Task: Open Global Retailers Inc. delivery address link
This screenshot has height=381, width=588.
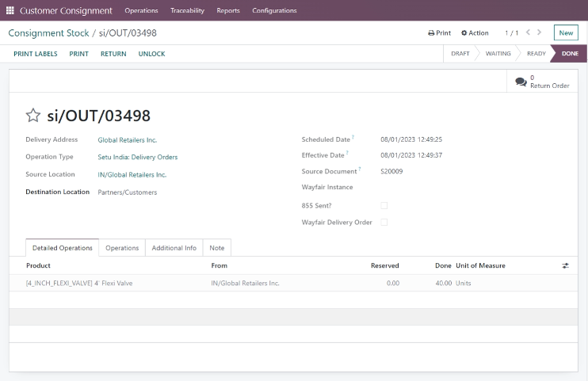Action: coord(128,140)
